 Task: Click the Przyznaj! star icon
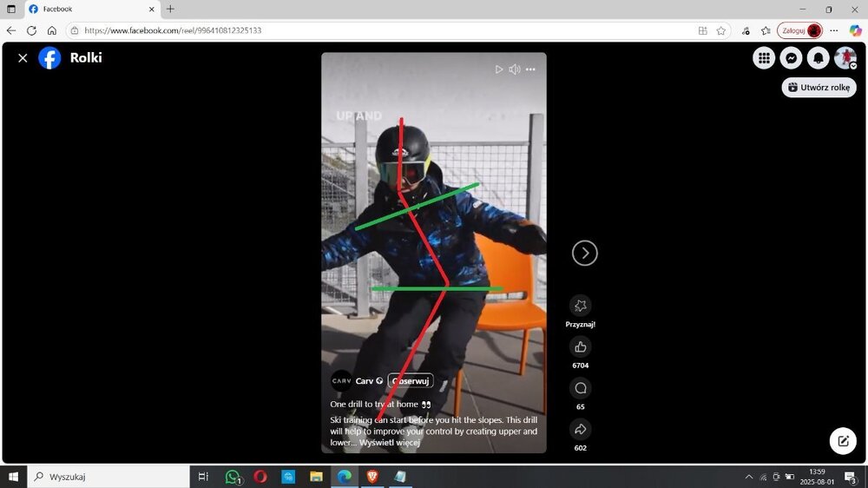point(581,306)
